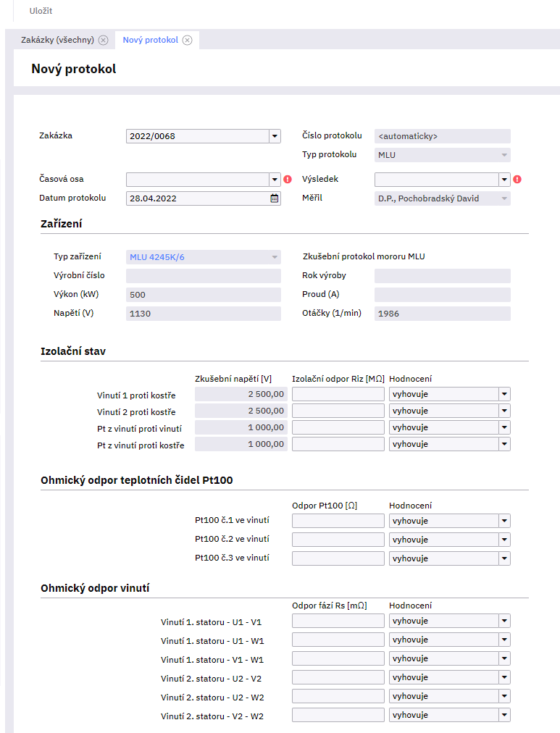Close the Zakázky (všechny) tab
This screenshot has width=560, height=733.
pos(103,41)
